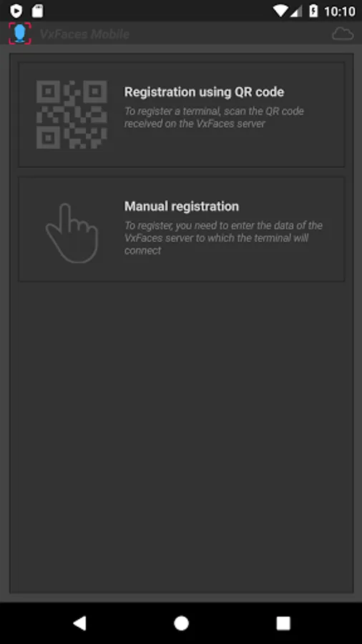
Task: Open recent apps via square button
Action: pos(283,623)
